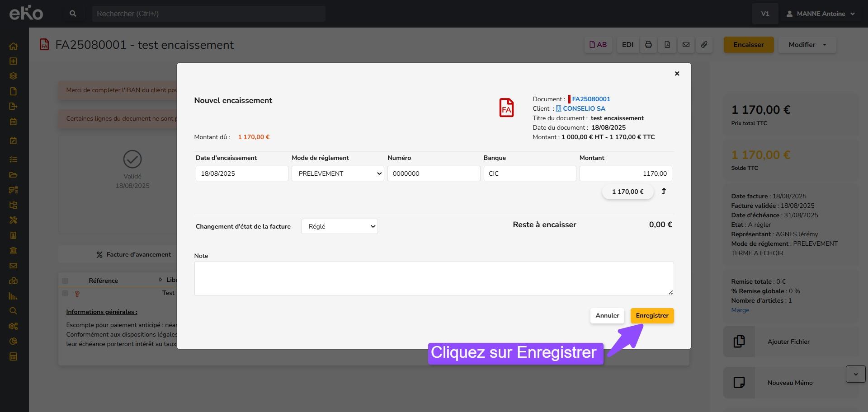Viewport: 868px width, 412px height.
Task: Expand the Modifier dropdown button
Action: pyautogui.click(x=807, y=45)
